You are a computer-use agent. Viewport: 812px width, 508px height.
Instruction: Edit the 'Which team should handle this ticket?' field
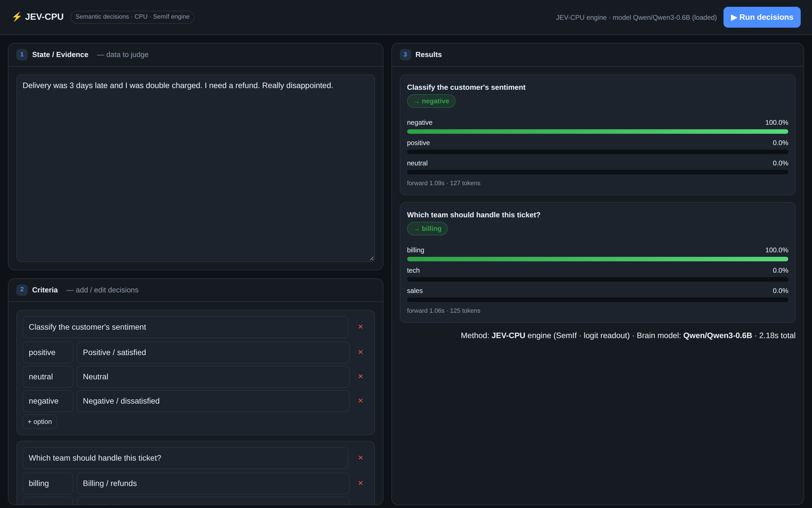pos(185,458)
